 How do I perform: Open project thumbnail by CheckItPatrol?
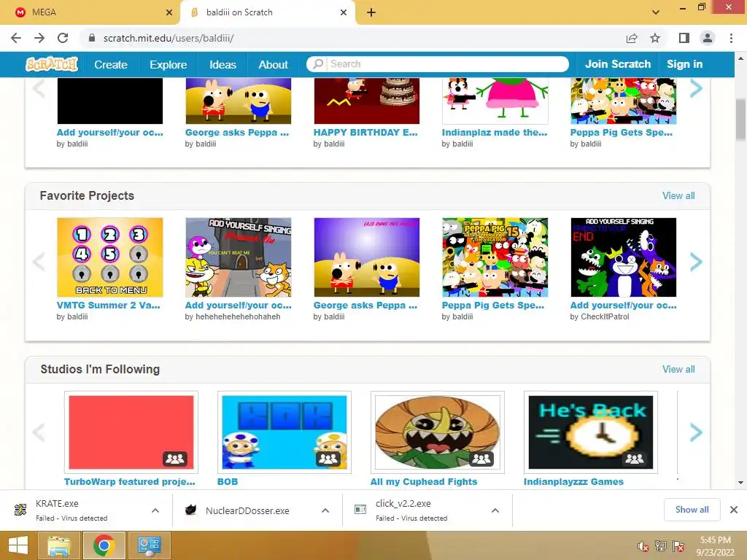(624, 257)
